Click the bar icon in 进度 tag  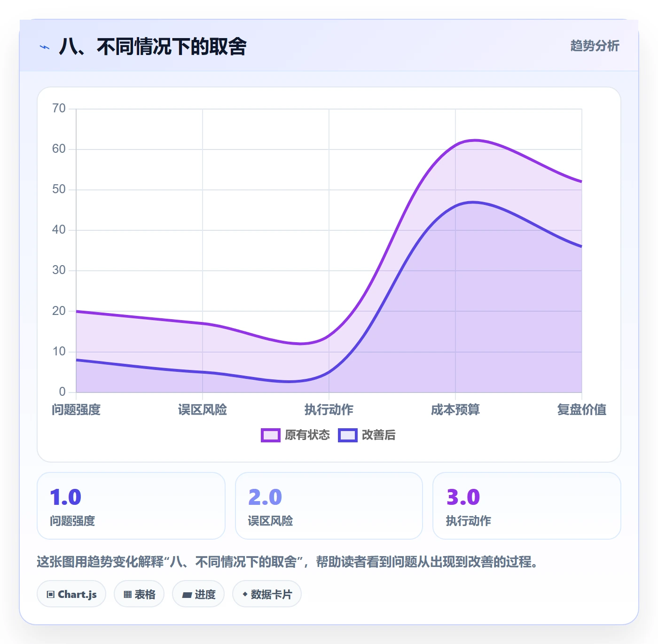(x=187, y=595)
